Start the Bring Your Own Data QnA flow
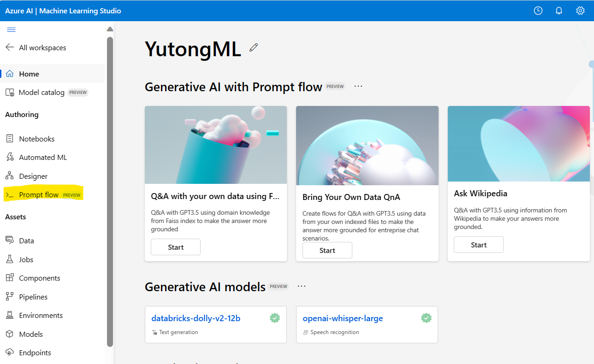The width and height of the screenshot is (594, 364). (x=327, y=250)
